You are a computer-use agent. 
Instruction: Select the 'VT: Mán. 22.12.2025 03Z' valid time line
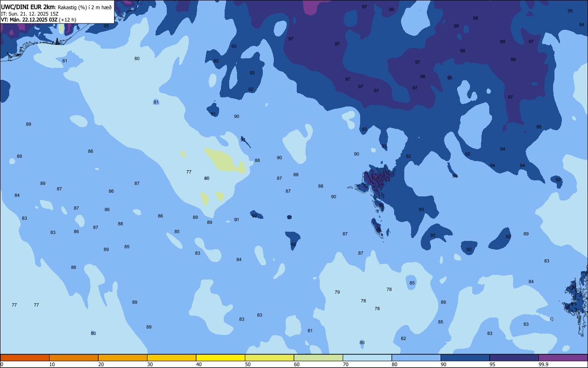[29, 20]
